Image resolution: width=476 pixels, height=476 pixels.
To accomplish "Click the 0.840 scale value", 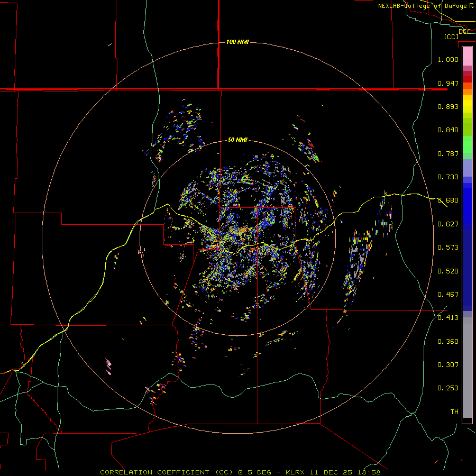I will tap(448, 130).
